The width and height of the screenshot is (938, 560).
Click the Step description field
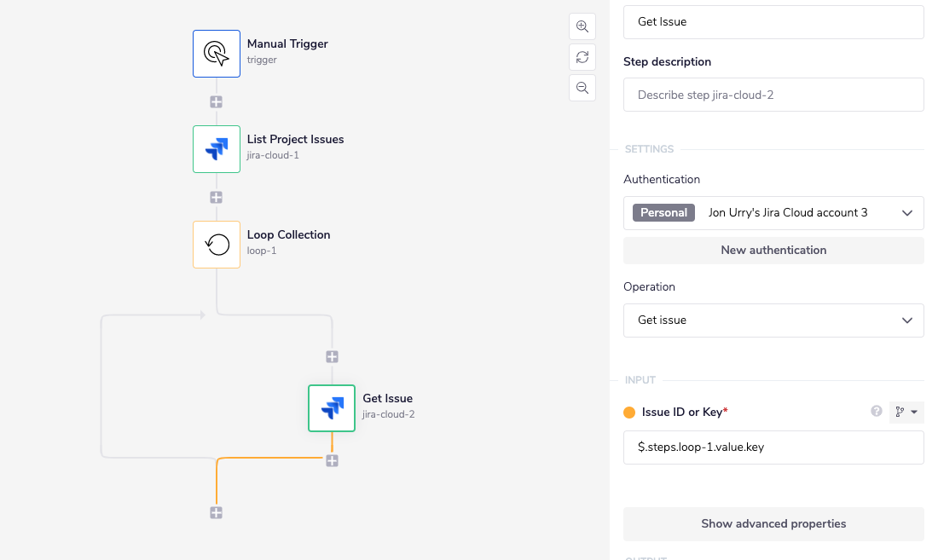coord(773,95)
